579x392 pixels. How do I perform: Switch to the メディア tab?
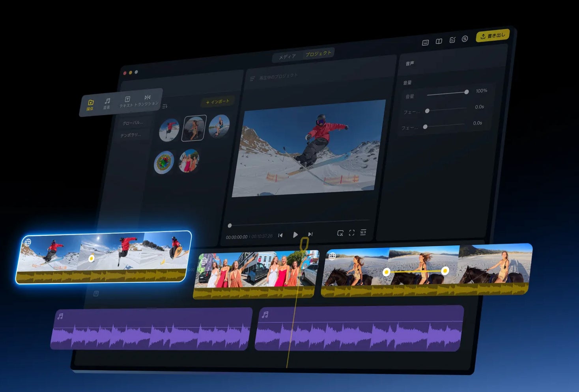[287, 57]
